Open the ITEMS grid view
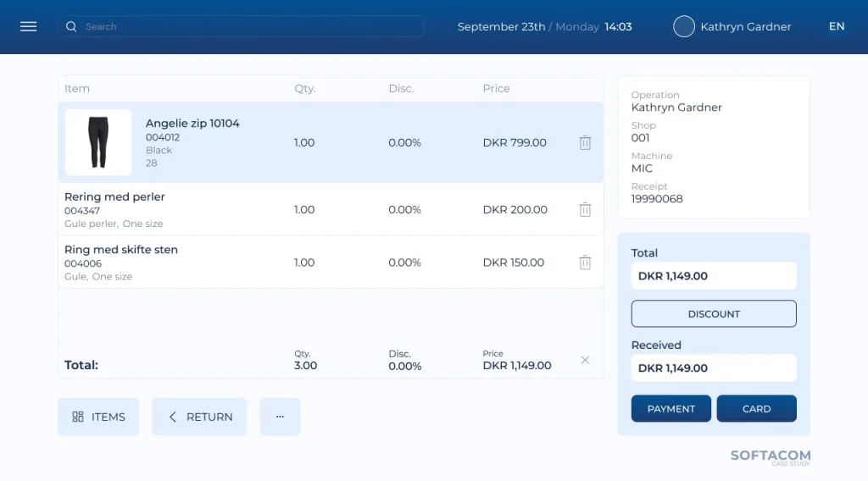 pyautogui.click(x=98, y=417)
